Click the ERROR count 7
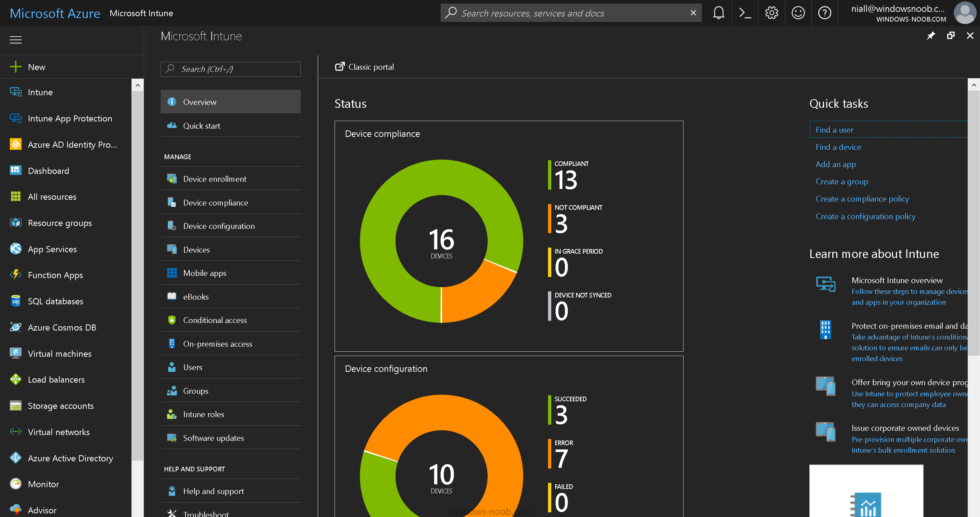The height and width of the screenshot is (517, 980). tap(561, 459)
